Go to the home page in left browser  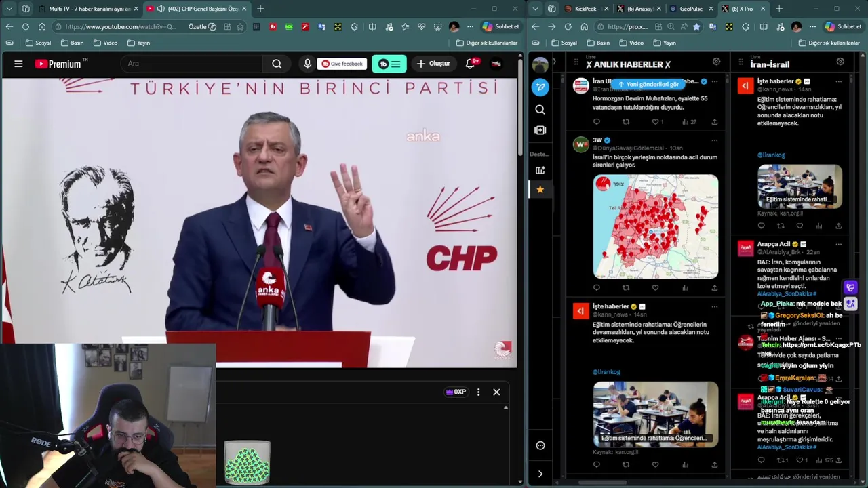pyautogui.click(x=42, y=26)
